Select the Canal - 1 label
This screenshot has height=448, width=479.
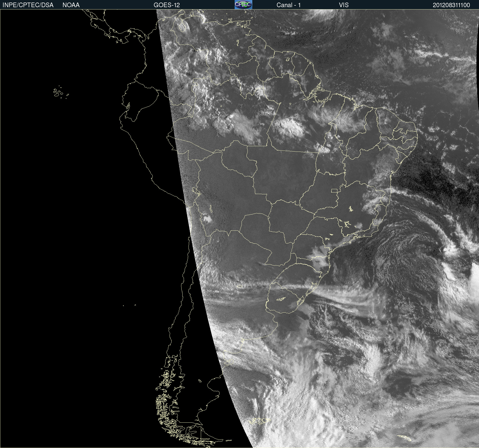coord(288,5)
